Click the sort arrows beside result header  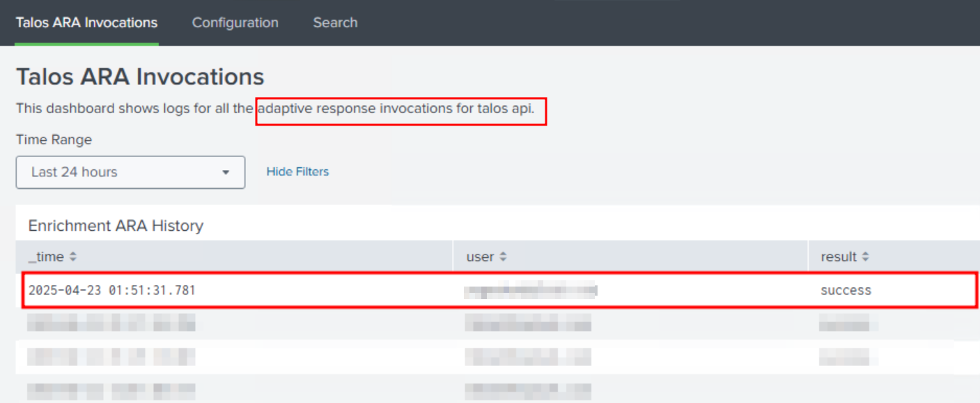click(865, 257)
